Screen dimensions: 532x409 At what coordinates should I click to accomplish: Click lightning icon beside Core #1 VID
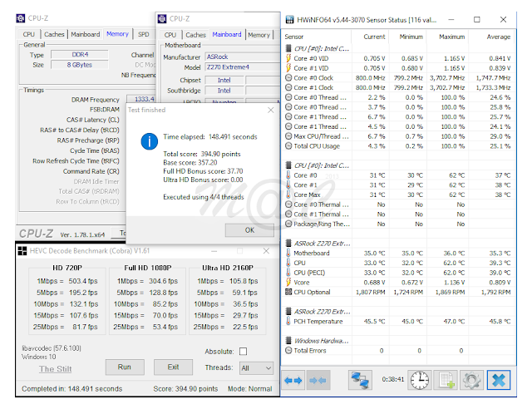288,68
